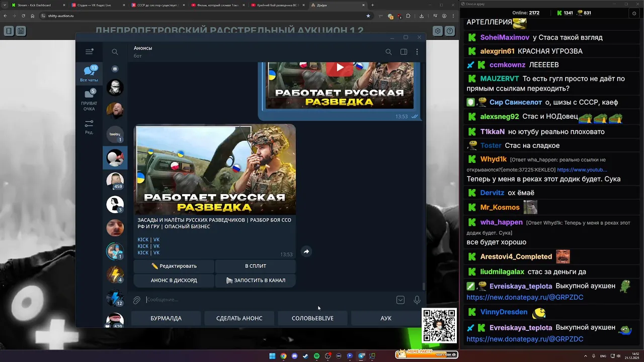
Task: Open Windows Start menu
Action: (x=272, y=356)
